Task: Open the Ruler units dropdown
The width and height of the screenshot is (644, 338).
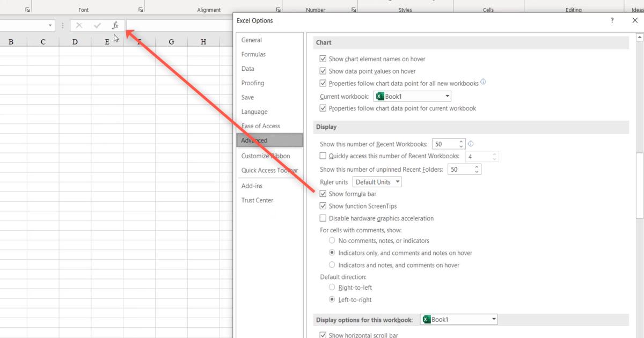Action: pyautogui.click(x=377, y=181)
